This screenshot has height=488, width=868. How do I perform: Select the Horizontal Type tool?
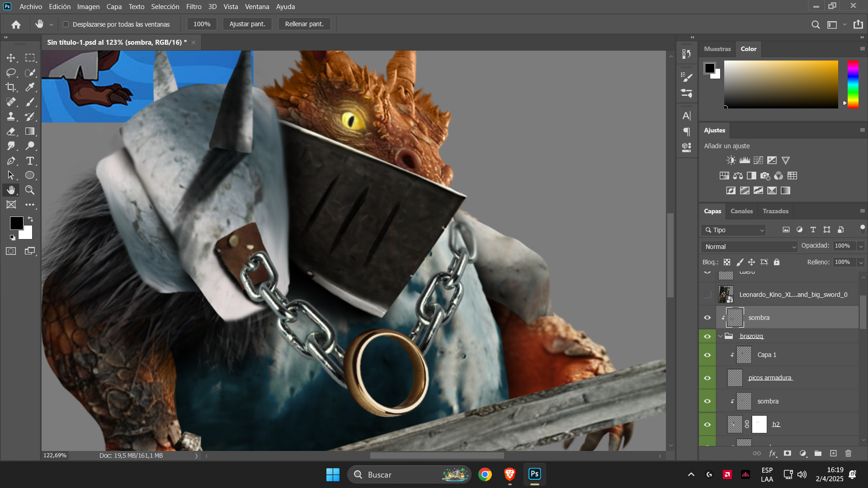30,161
